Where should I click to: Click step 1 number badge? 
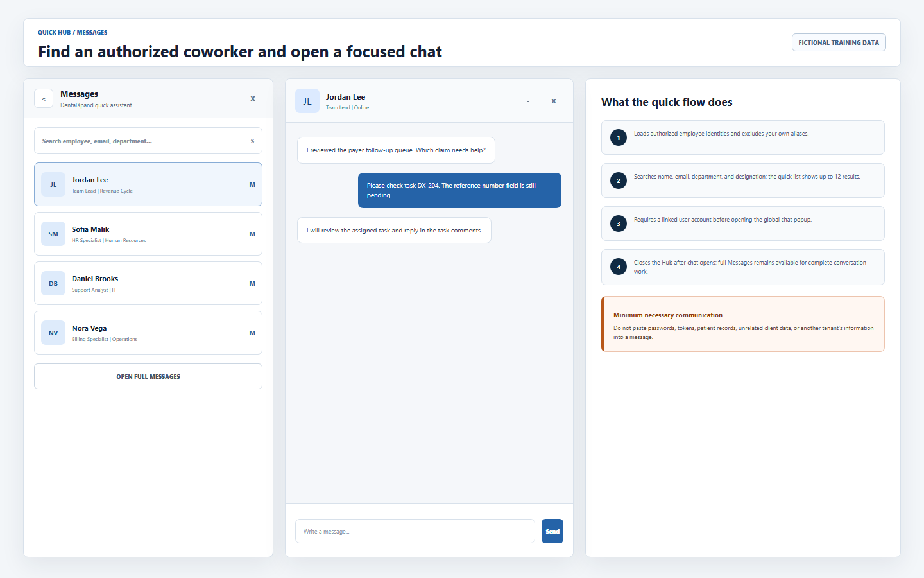point(619,137)
